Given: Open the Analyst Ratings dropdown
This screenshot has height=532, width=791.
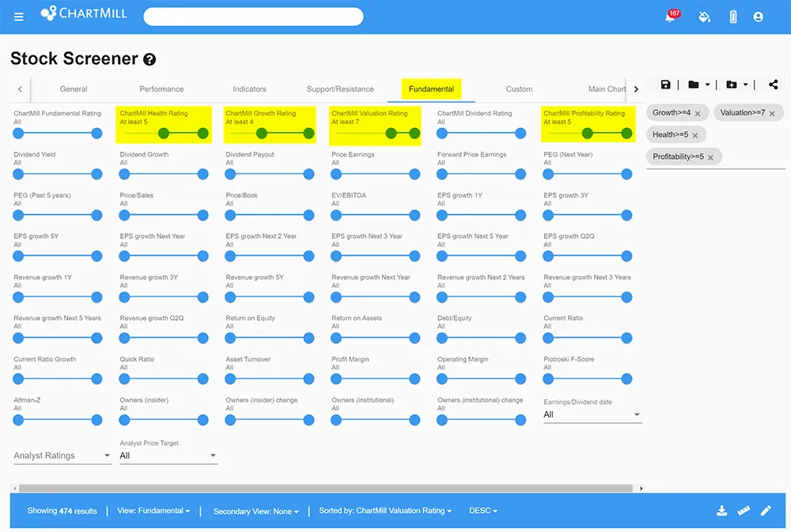Looking at the screenshot, I should [x=62, y=455].
